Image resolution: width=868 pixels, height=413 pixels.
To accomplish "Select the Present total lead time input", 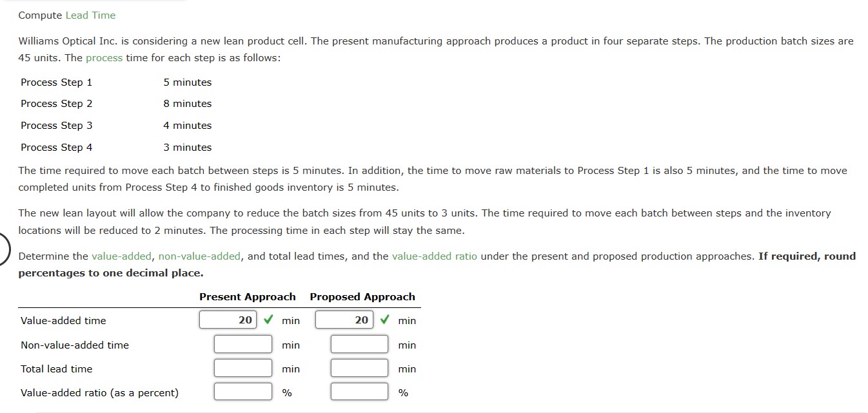I will coord(242,367).
